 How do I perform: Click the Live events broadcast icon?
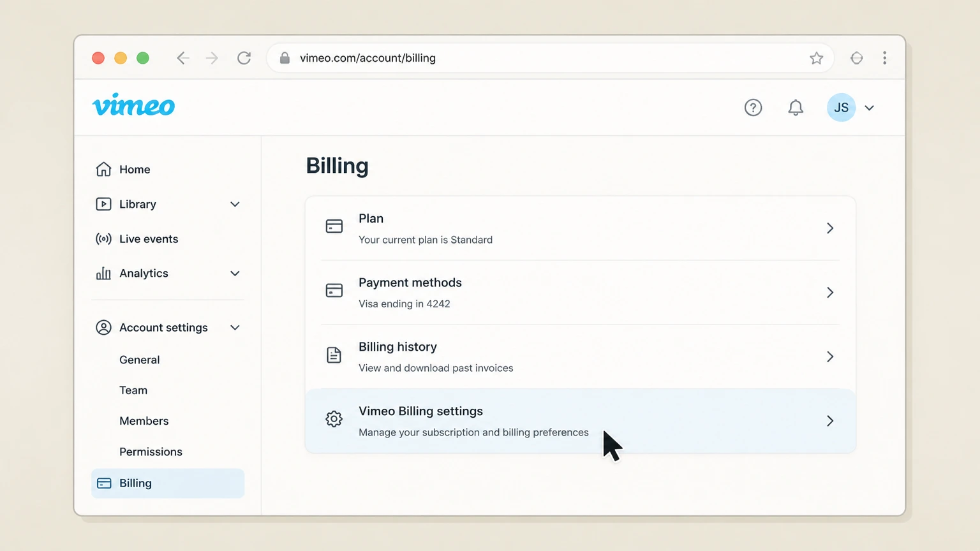pyautogui.click(x=103, y=239)
